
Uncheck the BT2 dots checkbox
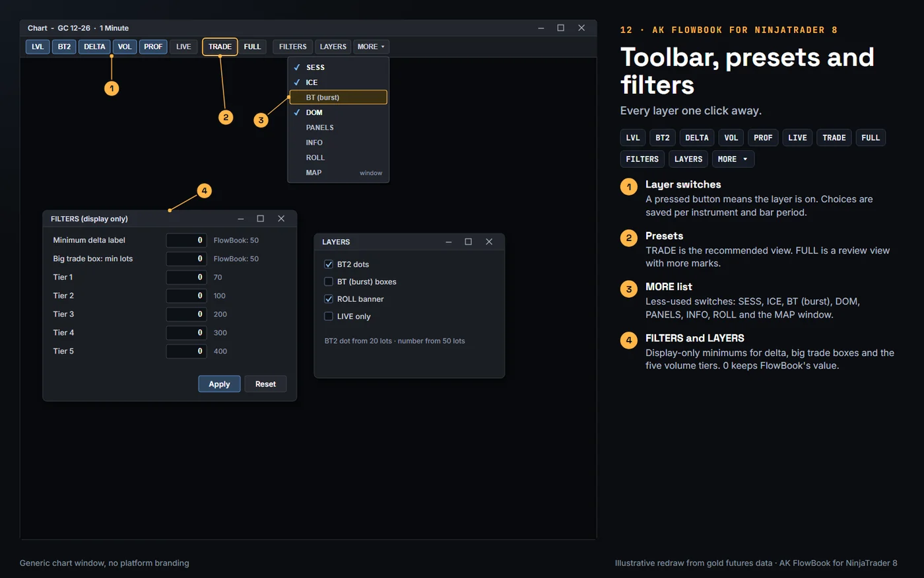[x=329, y=264]
